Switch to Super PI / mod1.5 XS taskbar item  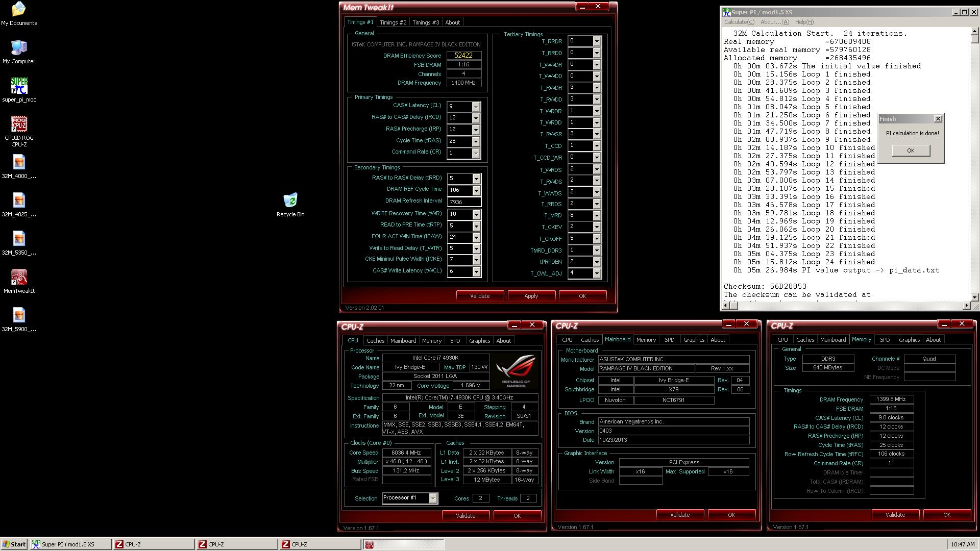coord(70,544)
